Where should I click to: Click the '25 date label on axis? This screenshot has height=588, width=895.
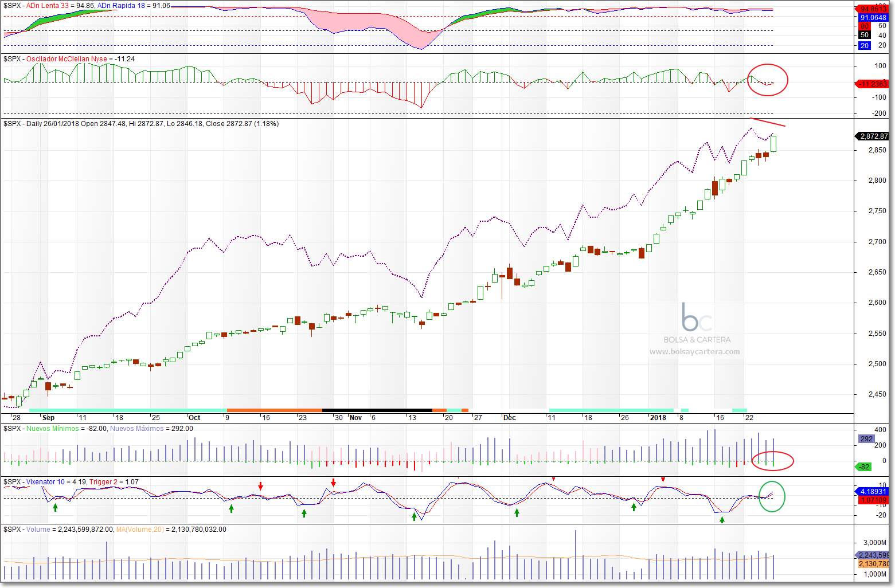(x=155, y=418)
